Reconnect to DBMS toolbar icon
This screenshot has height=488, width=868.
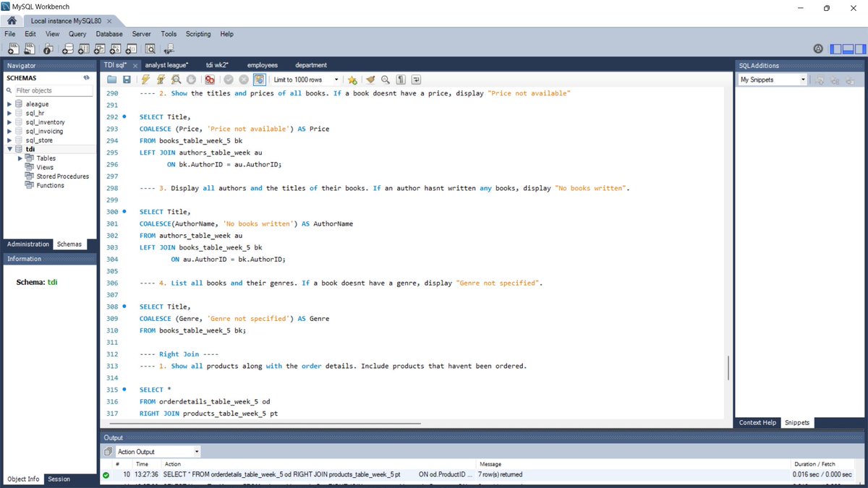click(169, 49)
